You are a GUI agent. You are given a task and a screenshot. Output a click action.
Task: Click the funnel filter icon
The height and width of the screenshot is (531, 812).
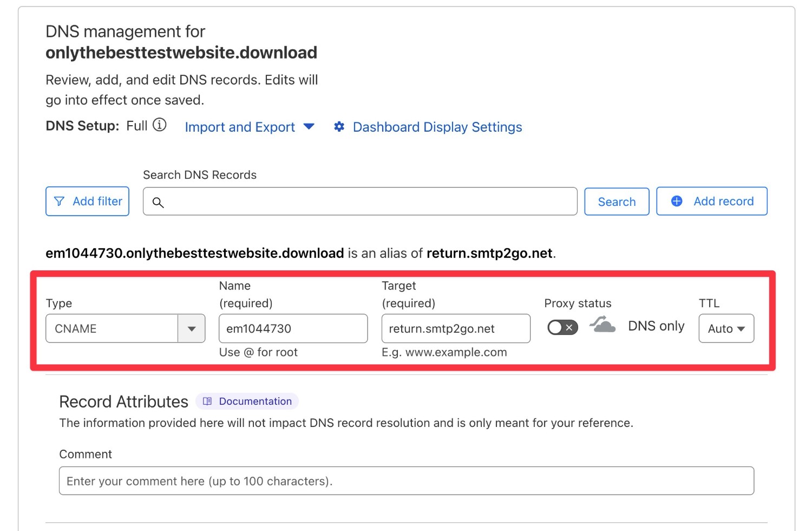[60, 202]
